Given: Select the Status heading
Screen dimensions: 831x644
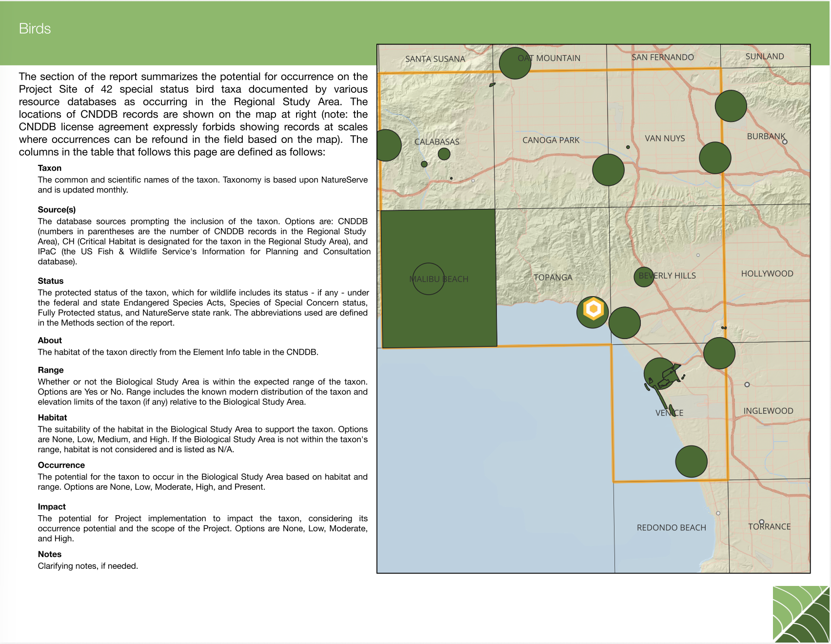Looking at the screenshot, I should (51, 281).
